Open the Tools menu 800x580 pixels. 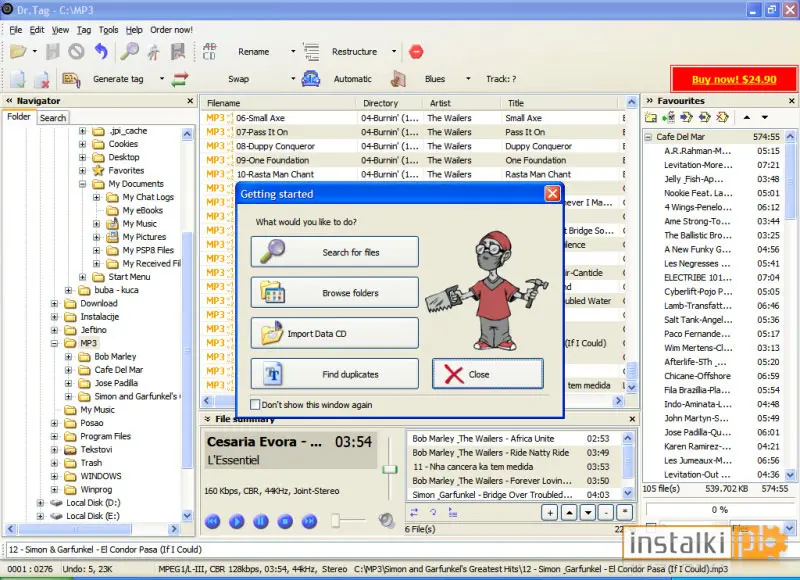pyautogui.click(x=108, y=30)
